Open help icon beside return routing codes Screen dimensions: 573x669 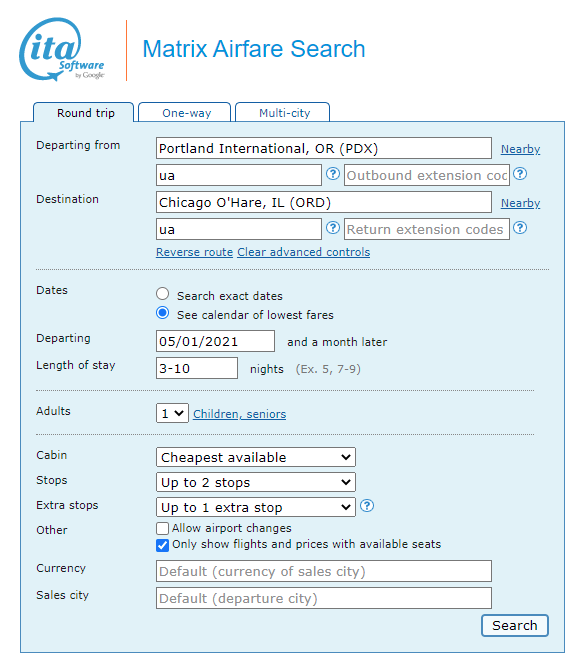click(333, 228)
